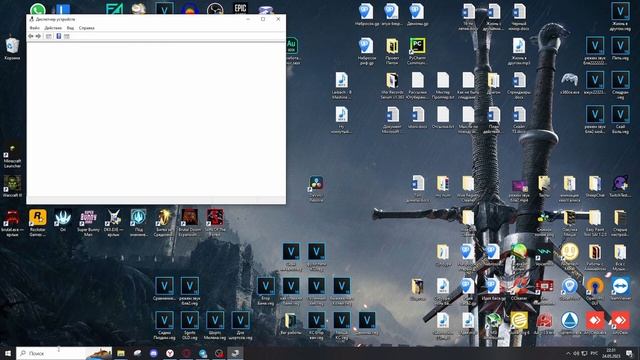Open Yandex Browser from the taskbar

(x=170, y=353)
